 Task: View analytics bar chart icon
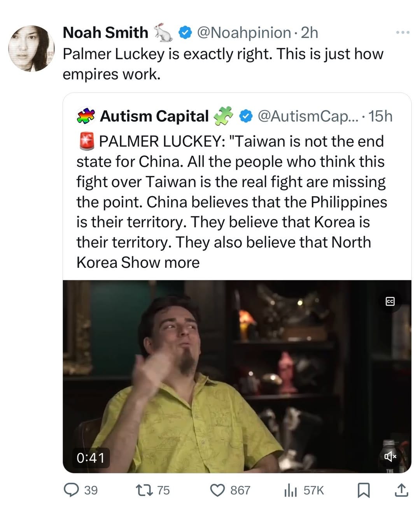(290, 490)
